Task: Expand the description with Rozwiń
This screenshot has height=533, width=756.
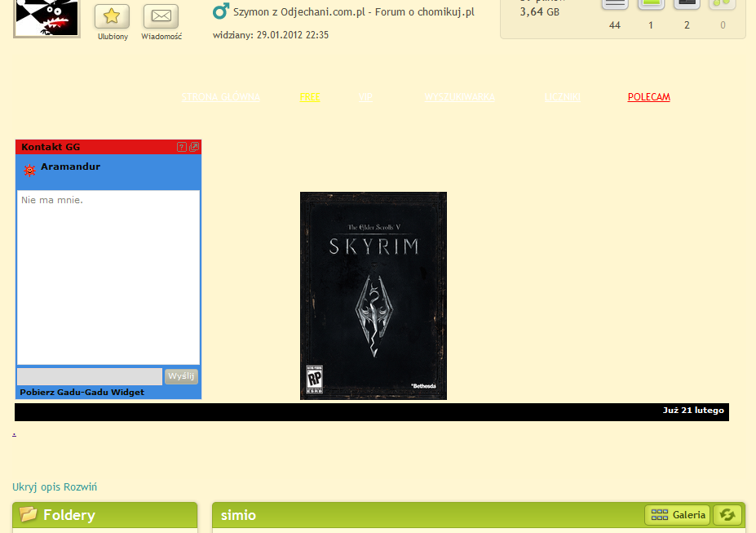Action: (x=81, y=486)
